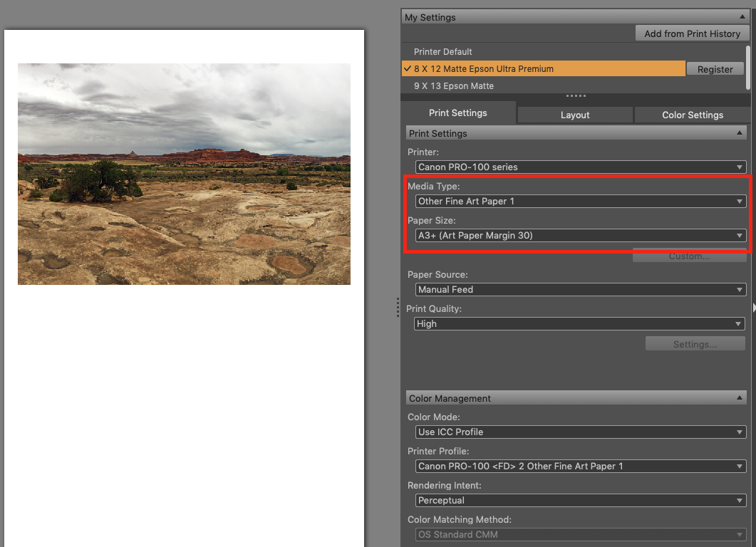Open the Paper Size dropdown

(x=580, y=236)
